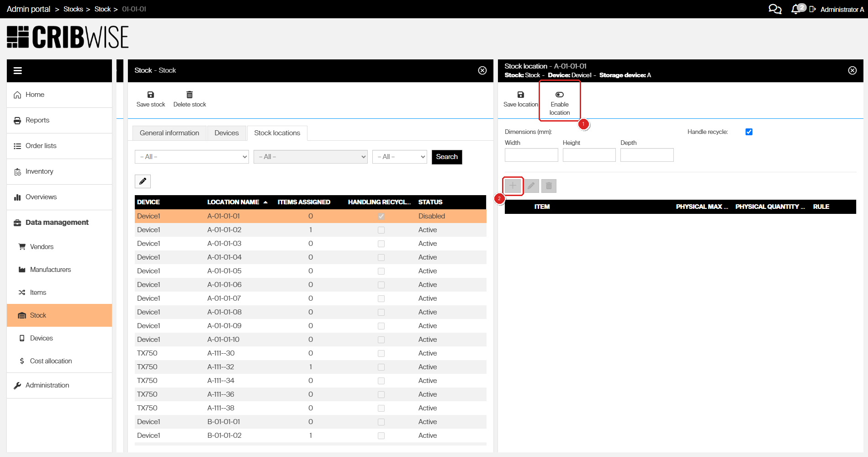Click the chat messages icon
Image resolution: width=868 pixels, height=457 pixels.
(775, 9)
